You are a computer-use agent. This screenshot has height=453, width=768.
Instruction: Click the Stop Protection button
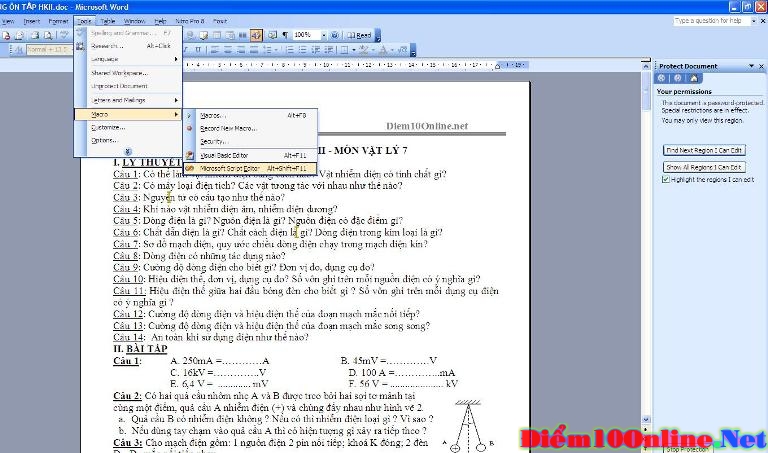tap(687, 449)
